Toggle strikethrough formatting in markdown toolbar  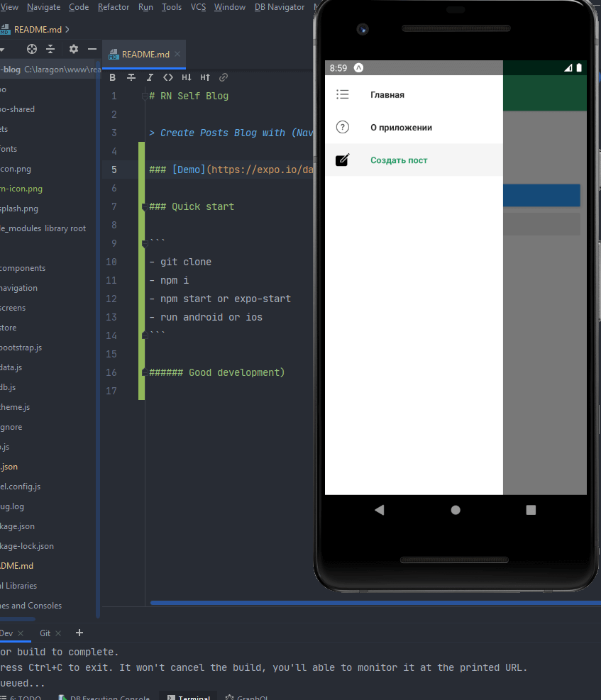(131, 77)
